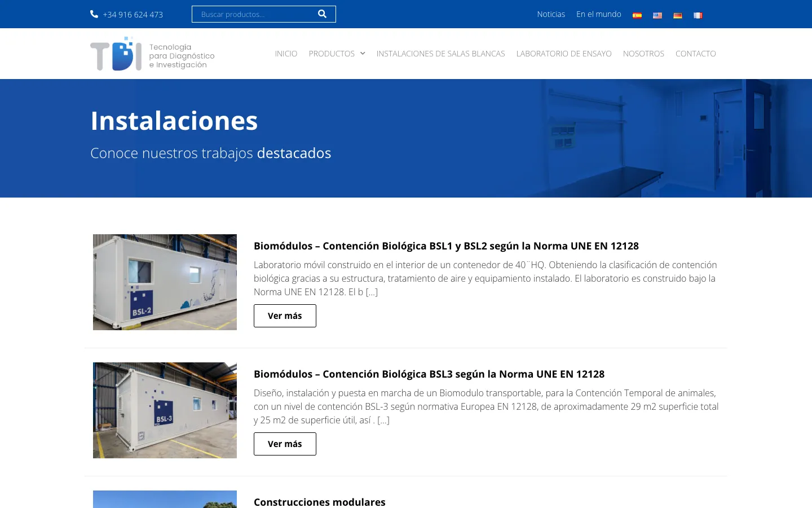
Task: Open Laboratorio de Ensayo page
Action: (564, 54)
